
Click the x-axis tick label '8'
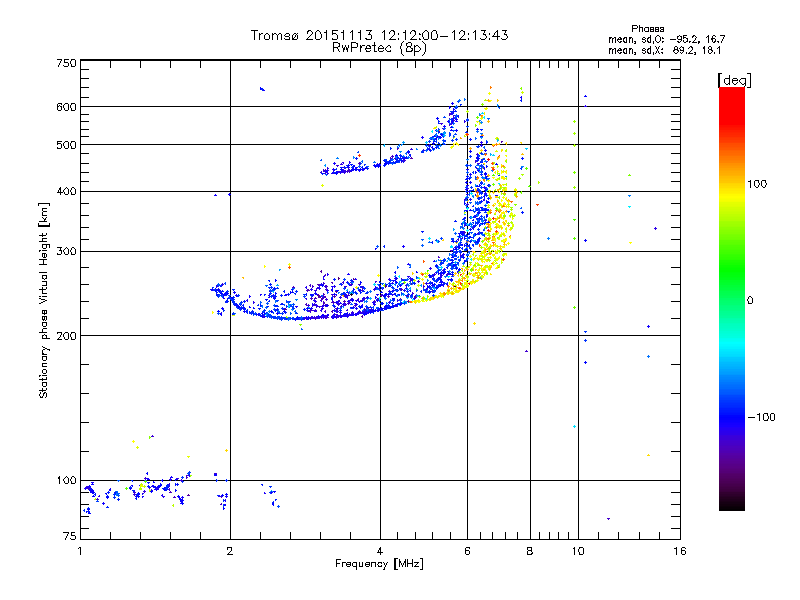tap(530, 551)
